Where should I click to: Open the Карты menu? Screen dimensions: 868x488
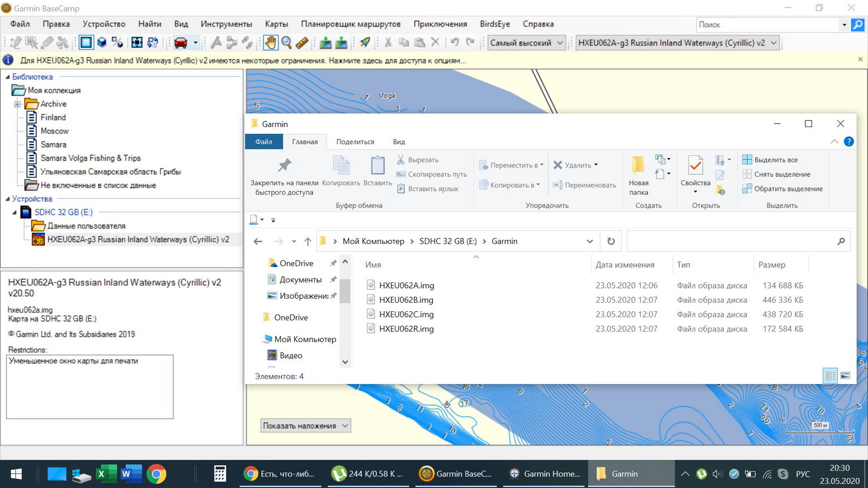coord(276,24)
